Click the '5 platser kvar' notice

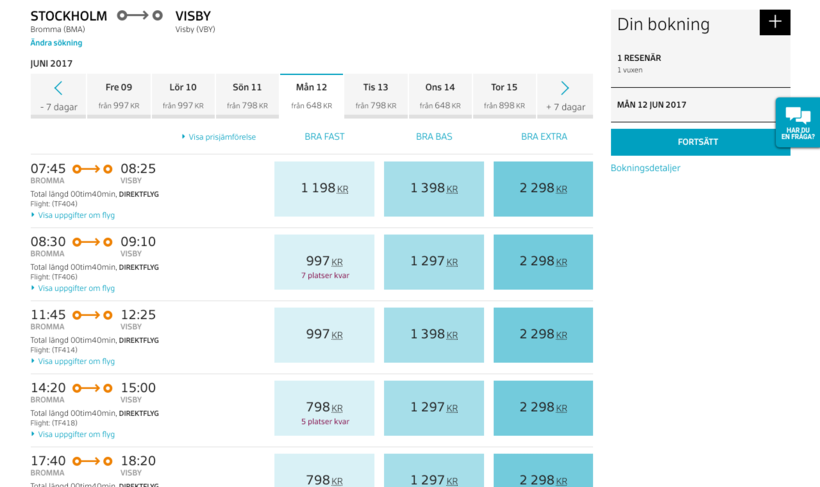(x=325, y=422)
